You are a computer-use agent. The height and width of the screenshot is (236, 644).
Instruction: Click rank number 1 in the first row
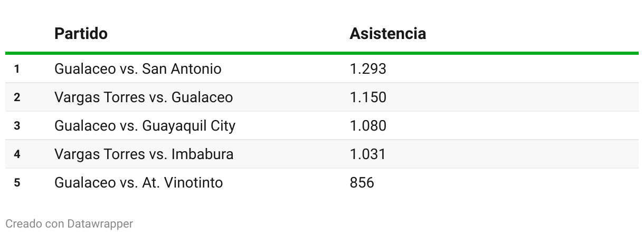(17, 69)
